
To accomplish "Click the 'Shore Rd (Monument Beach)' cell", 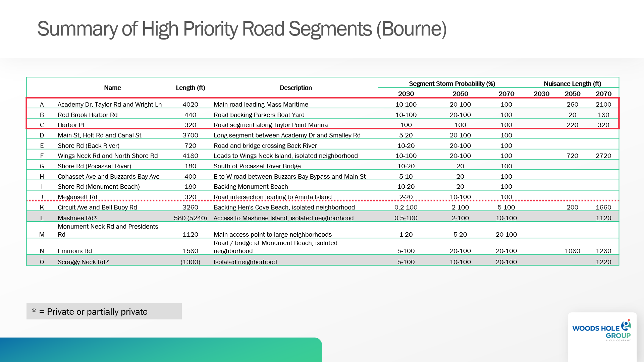I will 99,187.
